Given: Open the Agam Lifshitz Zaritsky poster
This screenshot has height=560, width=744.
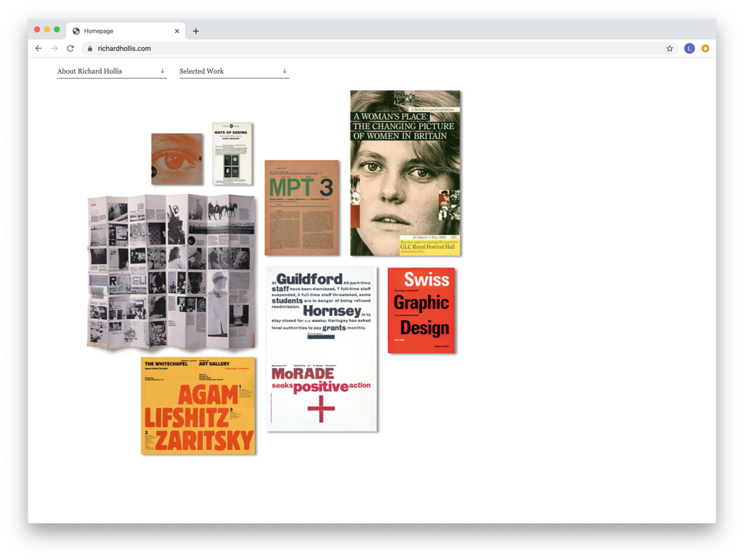Looking at the screenshot, I should [x=199, y=405].
